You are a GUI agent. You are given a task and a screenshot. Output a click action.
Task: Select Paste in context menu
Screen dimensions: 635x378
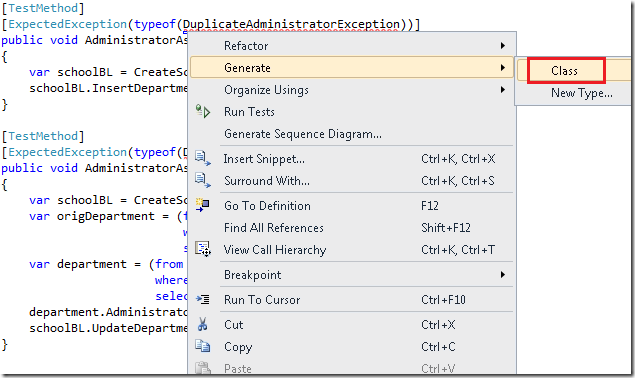pyautogui.click(x=352, y=368)
